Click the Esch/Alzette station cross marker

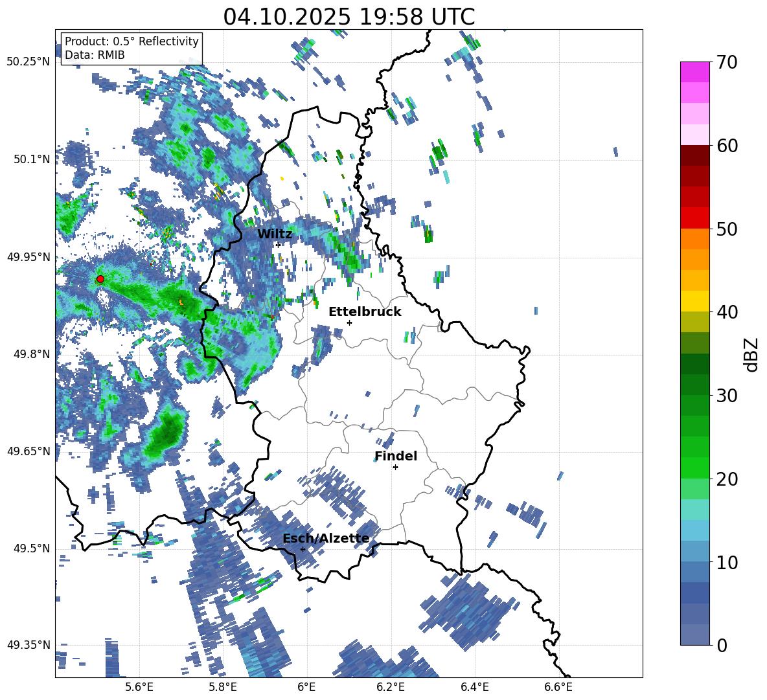[303, 549]
